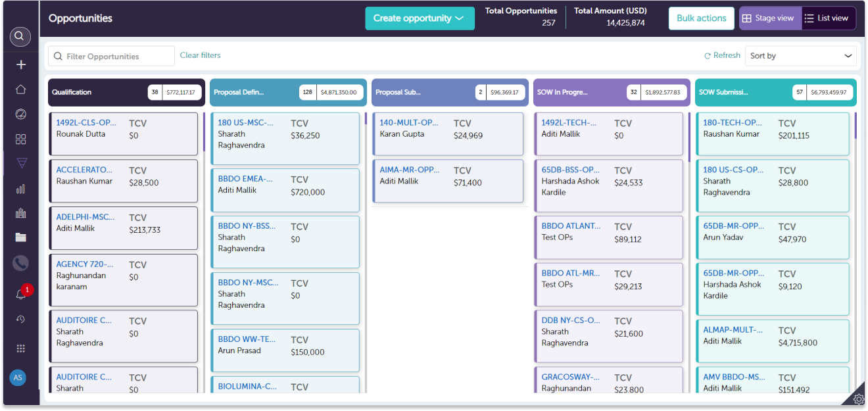The width and height of the screenshot is (868, 411).
Task: Open the Bulk actions menu
Action: [701, 18]
